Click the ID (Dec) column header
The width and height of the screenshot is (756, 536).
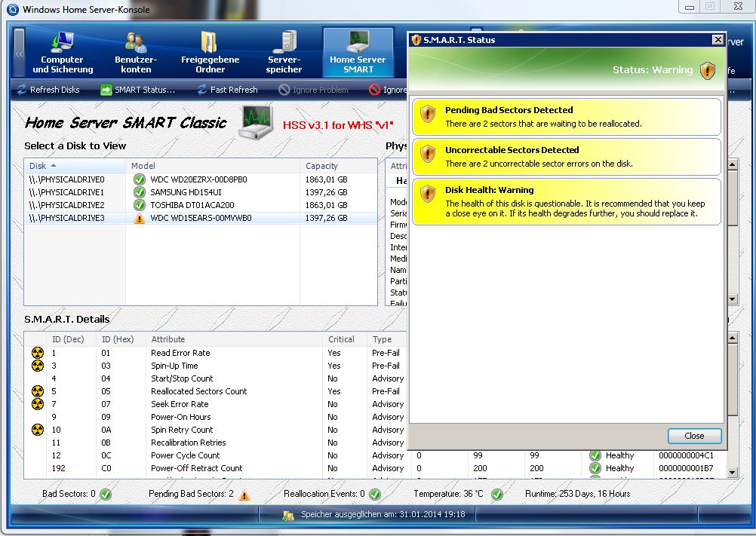tap(72, 339)
